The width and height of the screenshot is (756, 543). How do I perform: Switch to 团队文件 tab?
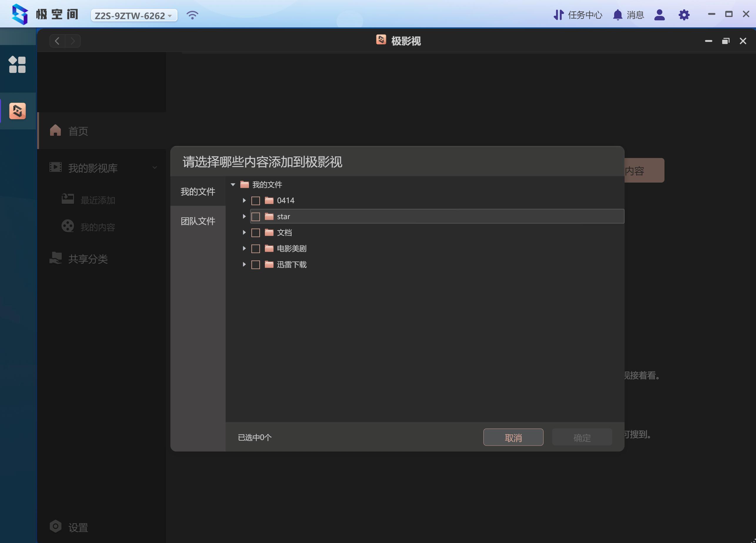198,221
